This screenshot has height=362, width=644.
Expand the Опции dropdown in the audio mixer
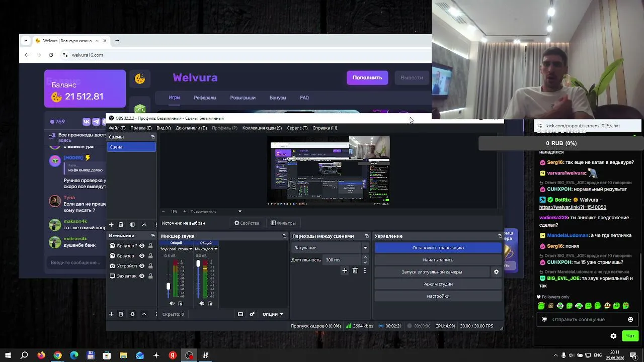(273, 314)
